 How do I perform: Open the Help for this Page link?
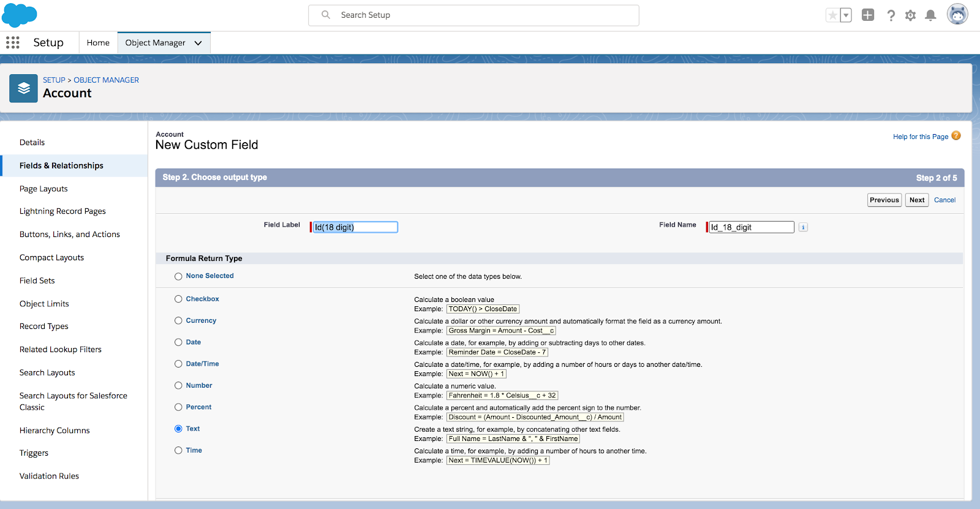point(921,137)
